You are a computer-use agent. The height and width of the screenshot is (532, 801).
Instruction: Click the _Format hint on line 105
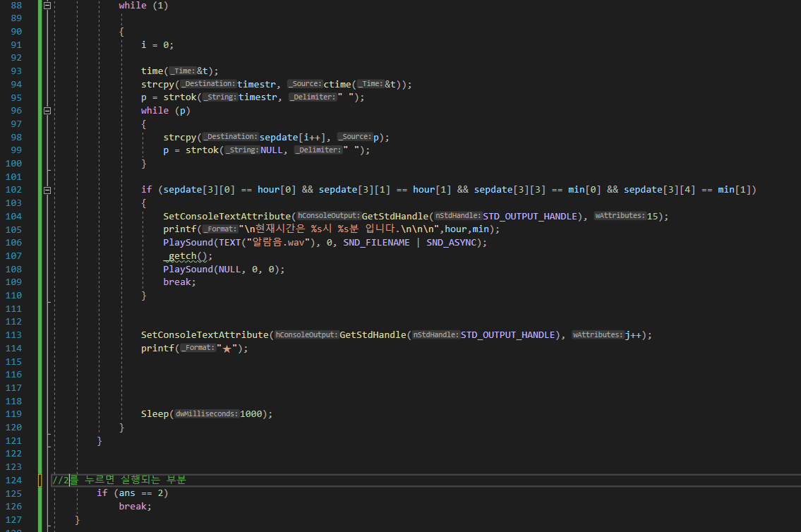pyautogui.click(x=220, y=229)
